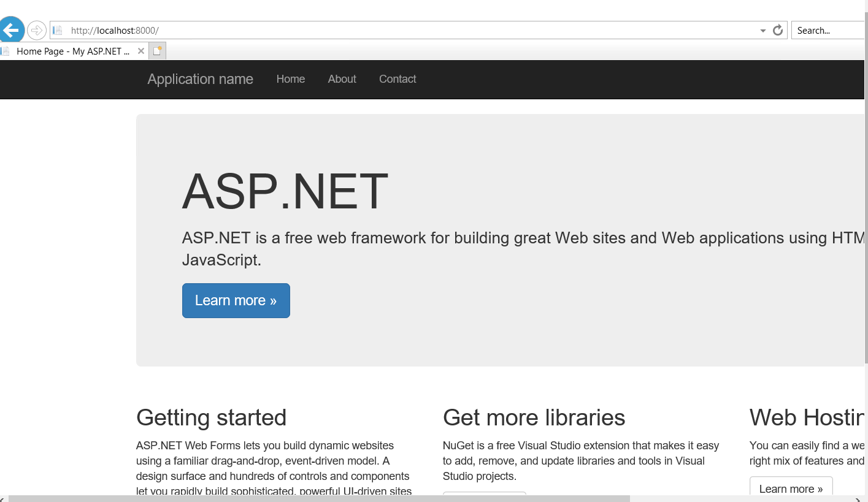Click the 'ASP.NET is a free web framework' text
Image resolution: width=868 pixels, height=502 pixels.
click(523, 249)
